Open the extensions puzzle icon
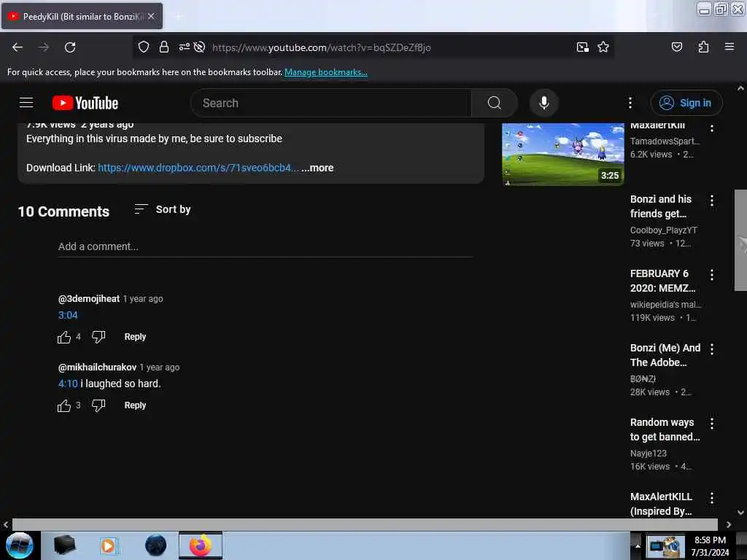The height and width of the screenshot is (560, 747). (x=703, y=47)
